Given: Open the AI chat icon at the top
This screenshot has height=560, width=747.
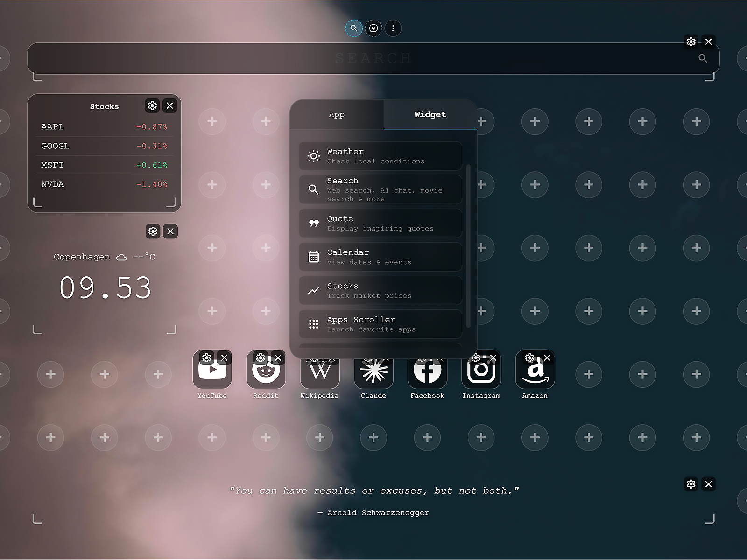Looking at the screenshot, I should pyautogui.click(x=373, y=28).
